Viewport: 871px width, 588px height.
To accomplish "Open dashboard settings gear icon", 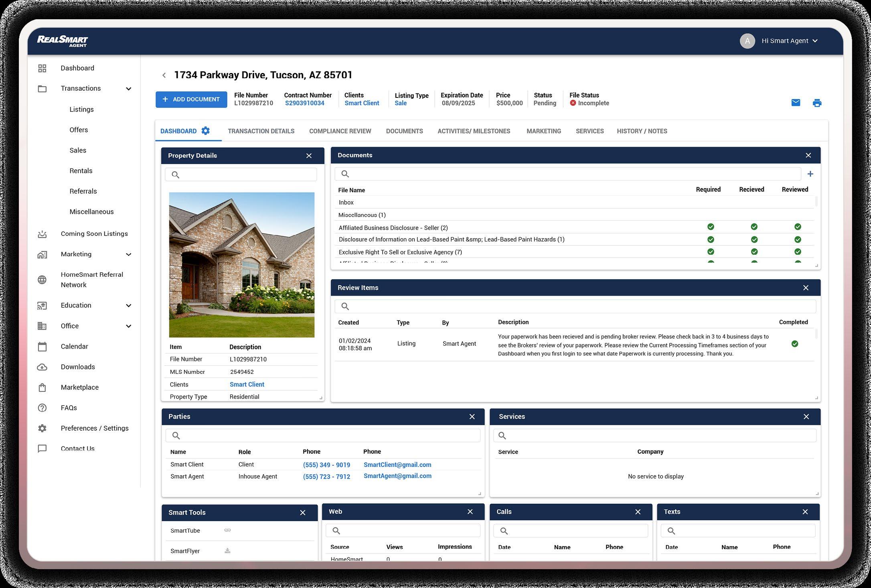I will pyautogui.click(x=205, y=131).
